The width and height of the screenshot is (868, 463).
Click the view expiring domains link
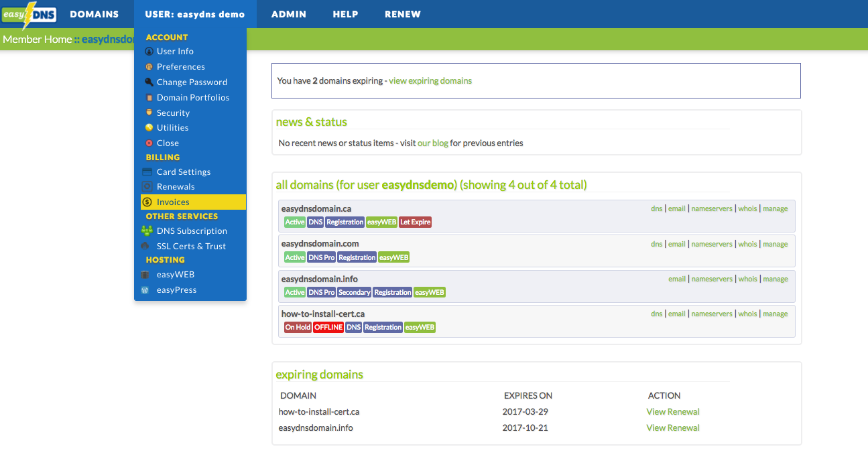(430, 81)
